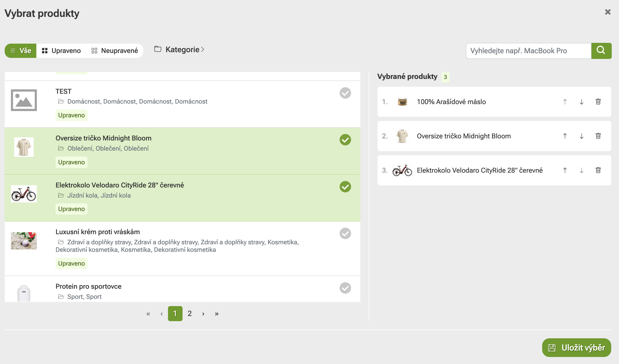Go to next page arrow

point(203,314)
